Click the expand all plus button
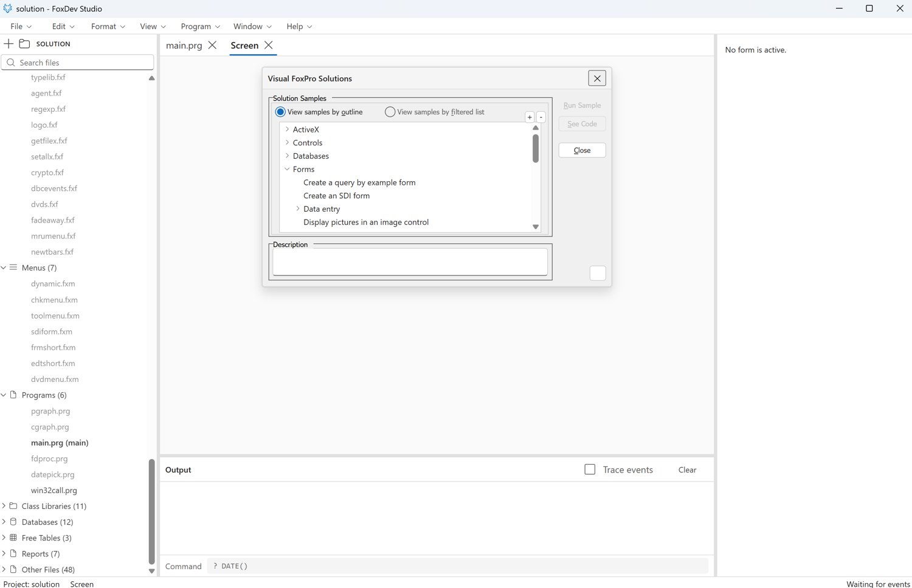The height and width of the screenshot is (588, 912). click(x=530, y=117)
